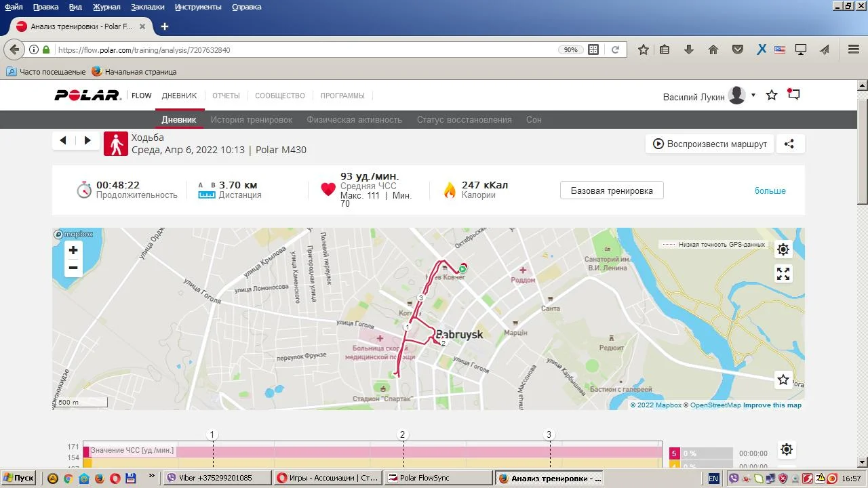Open the QR grid icon in address bar

(x=593, y=49)
